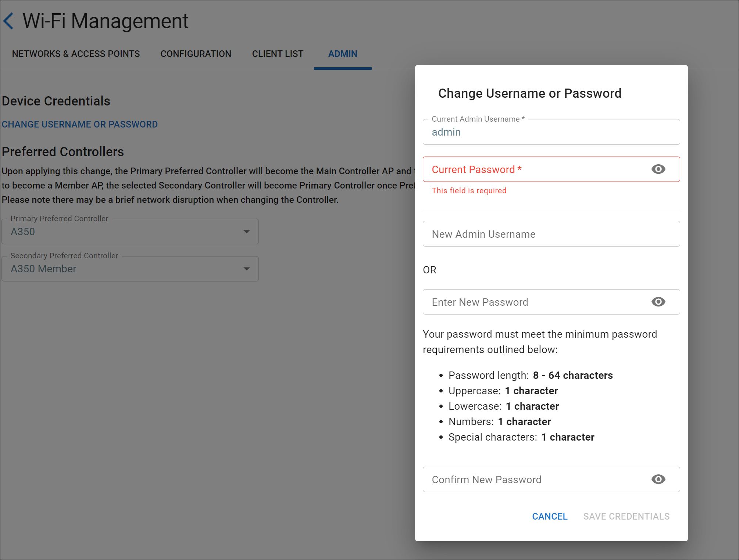This screenshot has width=739, height=560.
Task: Reveal Enter New Password using eye icon
Action: [x=658, y=302]
